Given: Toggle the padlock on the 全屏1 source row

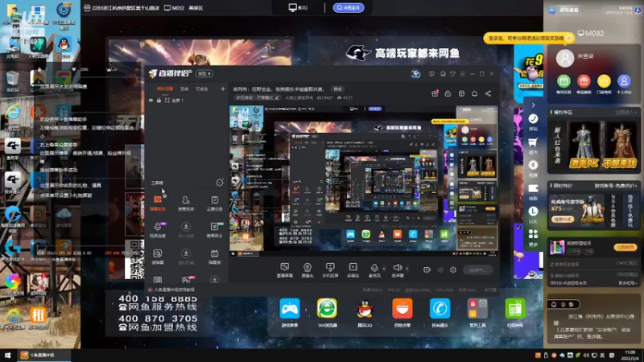Looking at the screenshot, I should (159, 101).
